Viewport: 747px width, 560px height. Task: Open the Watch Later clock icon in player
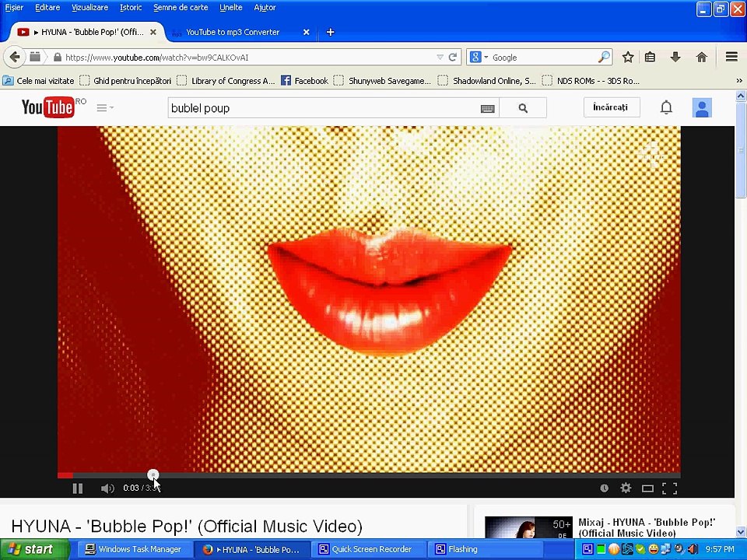point(604,488)
